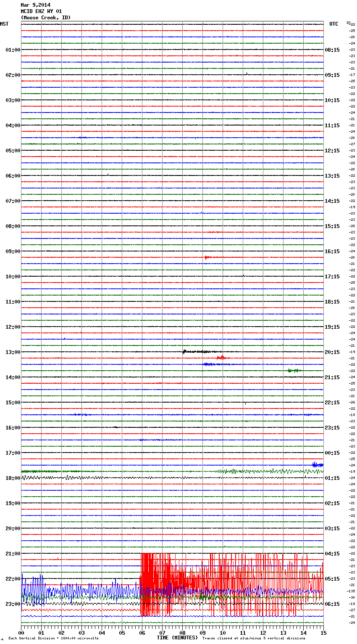Click minute 13 on the x-axis

(283, 633)
